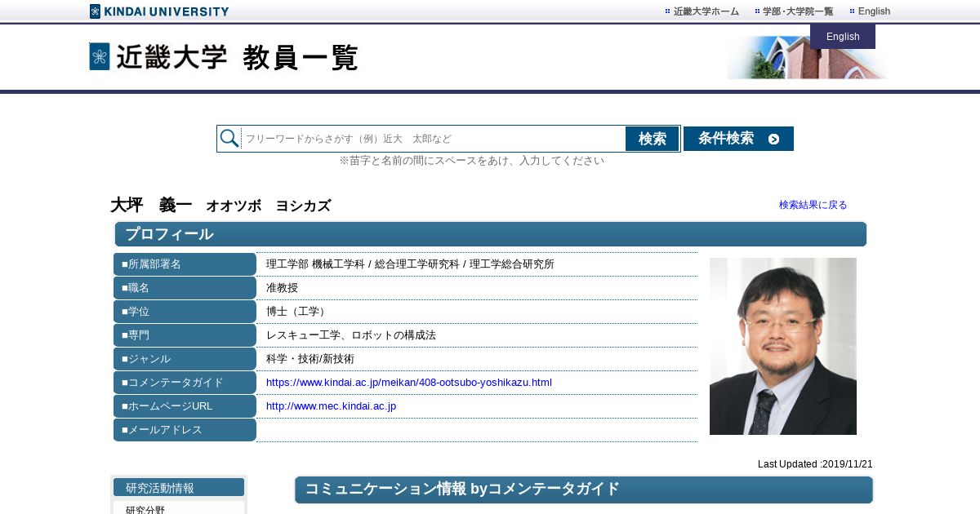This screenshot has height=514, width=980.
Task: Open the http://www.mec.kindai.ac.jp link
Action: tap(331, 406)
